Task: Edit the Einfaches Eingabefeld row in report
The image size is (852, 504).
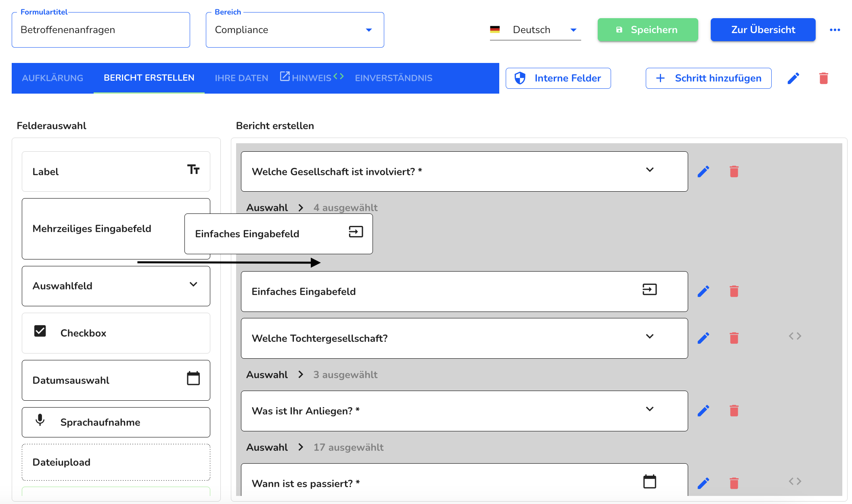Action: [x=703, y=291]
